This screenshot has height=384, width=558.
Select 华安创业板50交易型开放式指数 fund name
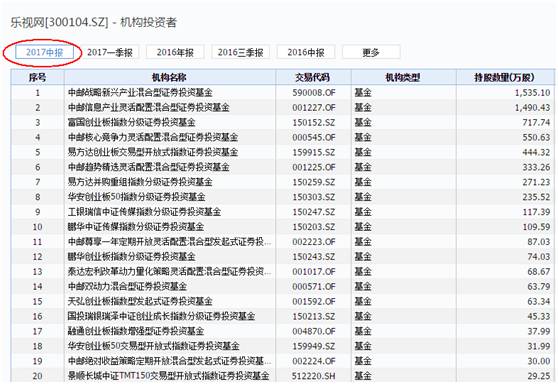154,346
